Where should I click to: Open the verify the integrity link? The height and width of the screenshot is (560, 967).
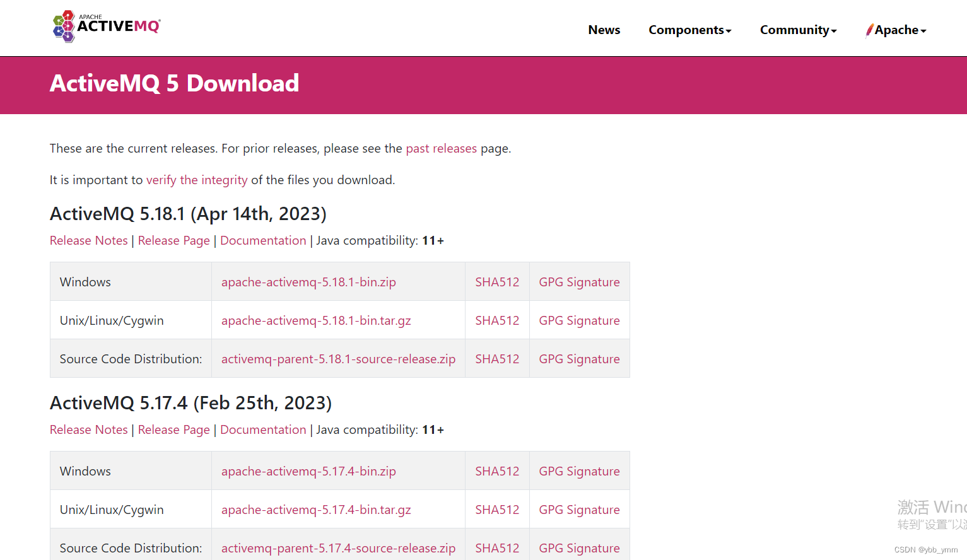(197, 180)
